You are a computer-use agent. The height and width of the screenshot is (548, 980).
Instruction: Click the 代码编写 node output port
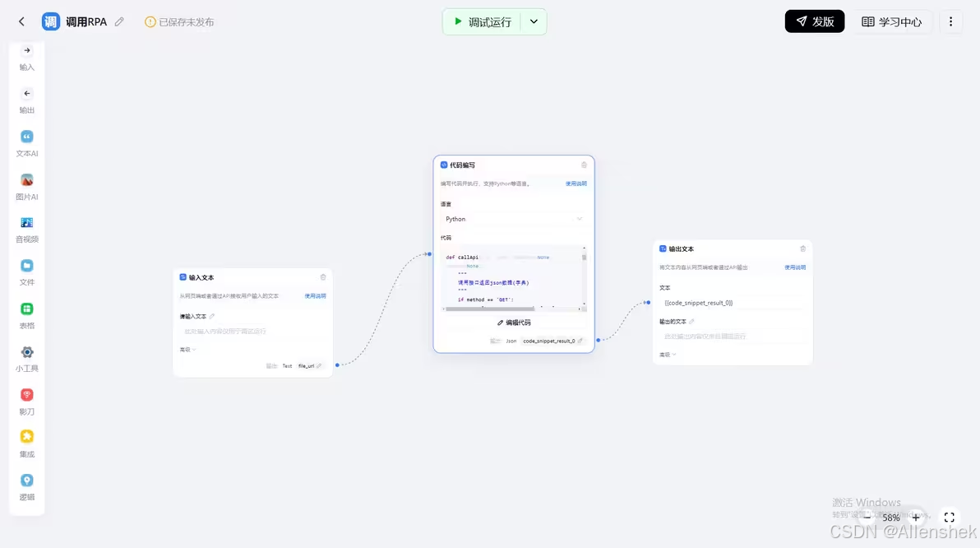click(599, 341)
